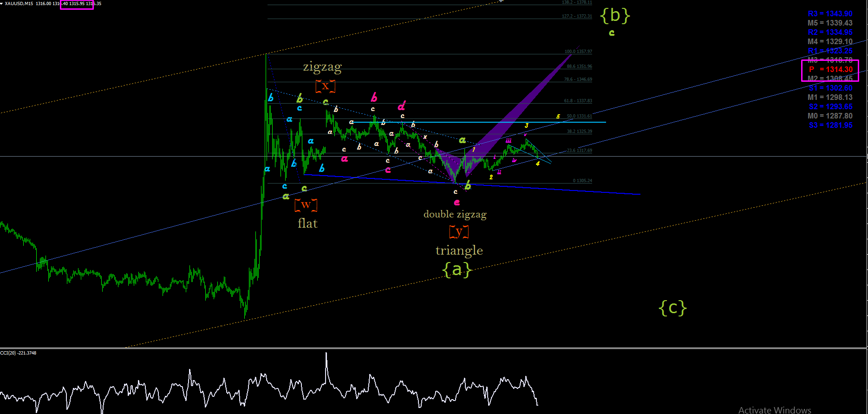The height and width of the screenshot is (414, 868).
Task: Click the R2 = 1334.95 pivot level
Action: [830, 32]
